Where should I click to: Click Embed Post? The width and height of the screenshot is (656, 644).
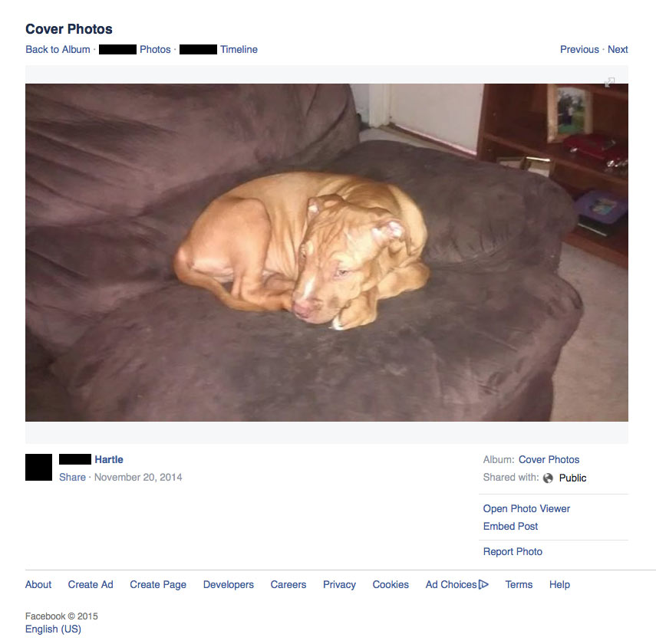click(510, 526)
